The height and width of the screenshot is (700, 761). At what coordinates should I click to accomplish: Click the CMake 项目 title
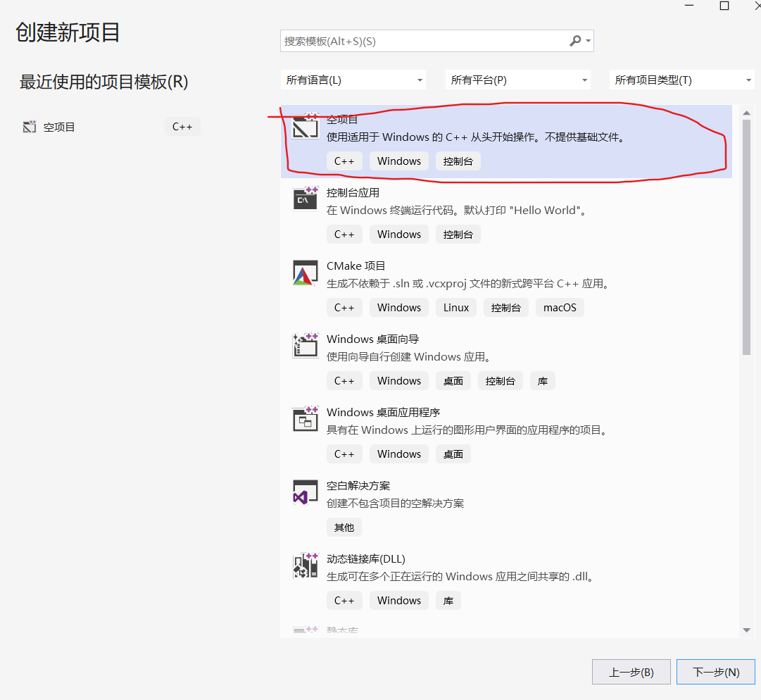tap(356, 266)
